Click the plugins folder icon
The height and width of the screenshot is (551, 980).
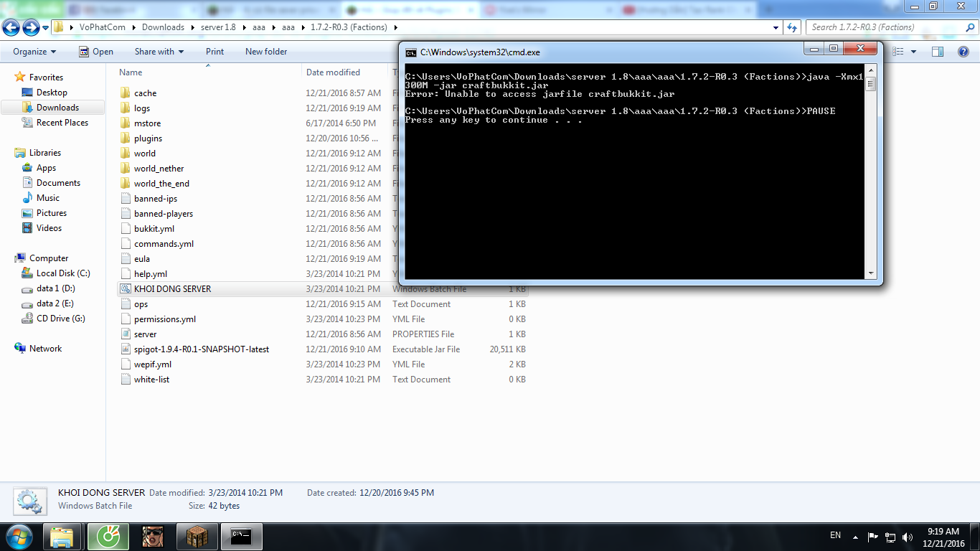(x=125, y=138)
